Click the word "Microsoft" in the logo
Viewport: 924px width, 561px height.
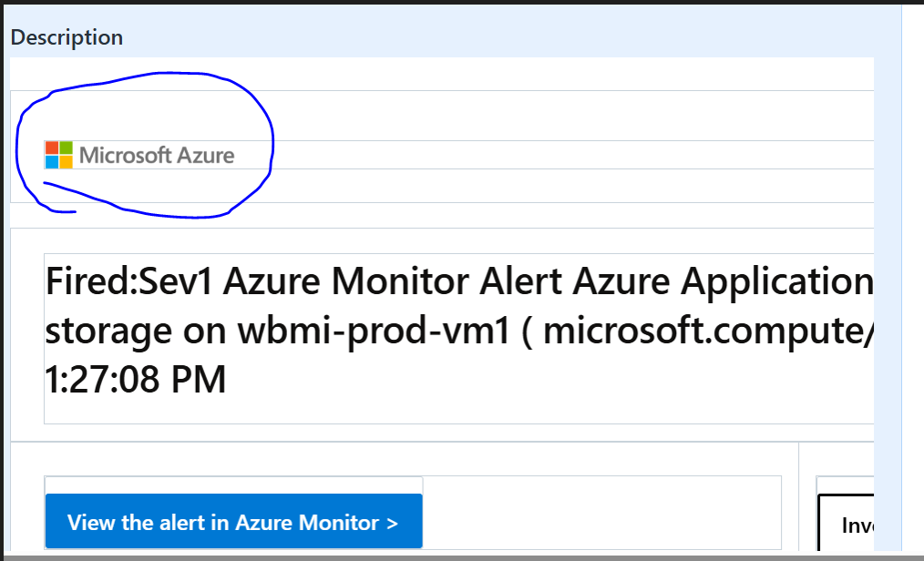(125, 156)
